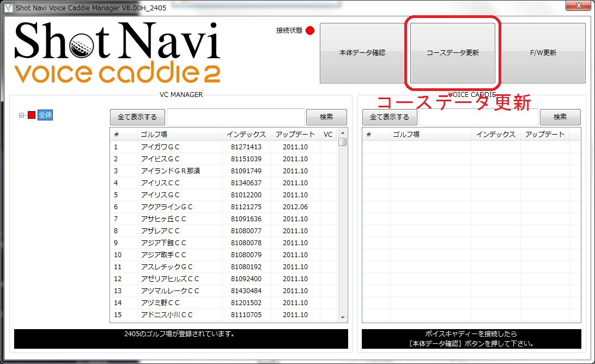This screenshot has height=364, width=595.
Task: Click the red square icon beside 全体
Action: coord(32,115)
